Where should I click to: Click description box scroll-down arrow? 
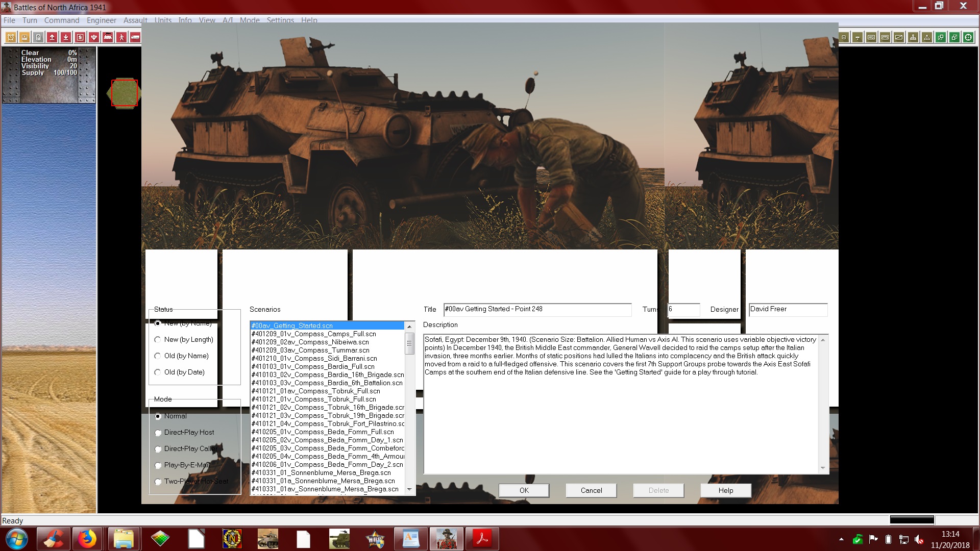[x=823, y=468]
